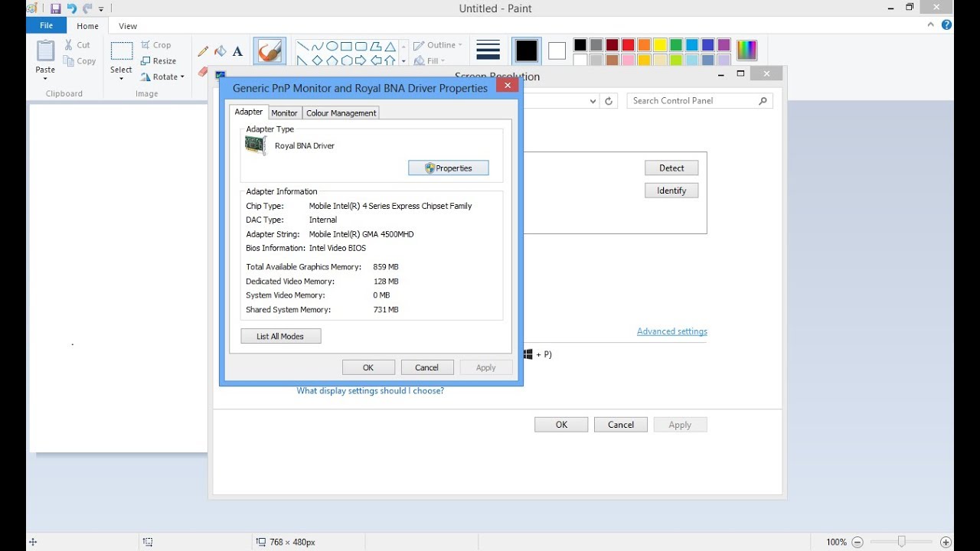
Task: Pick the Line shape
Action: tap(302, 46)
